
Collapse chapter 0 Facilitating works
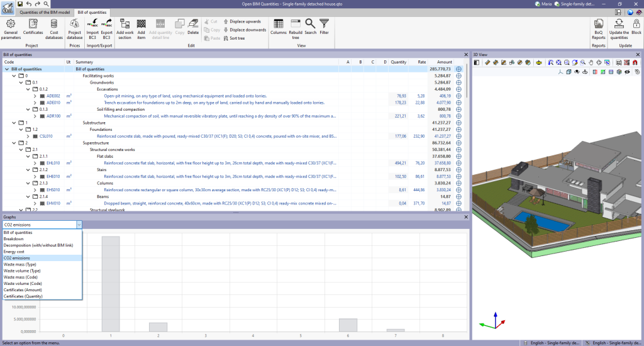pos(14,75)
